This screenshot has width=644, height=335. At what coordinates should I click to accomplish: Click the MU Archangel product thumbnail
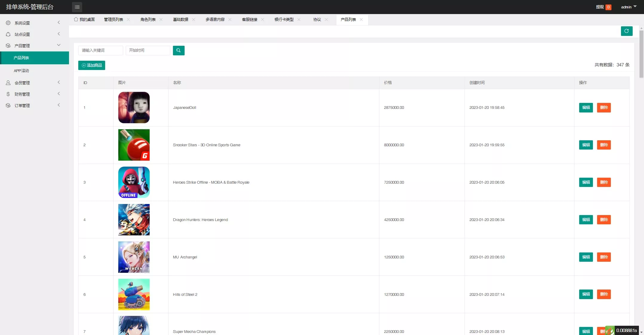click(x=134, y=257)
